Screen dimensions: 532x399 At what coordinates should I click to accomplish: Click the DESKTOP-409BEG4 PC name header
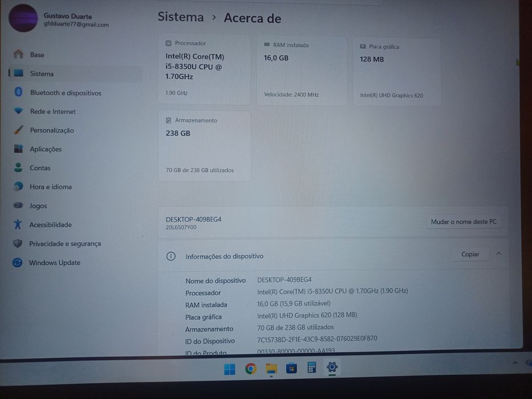point(193,219)
